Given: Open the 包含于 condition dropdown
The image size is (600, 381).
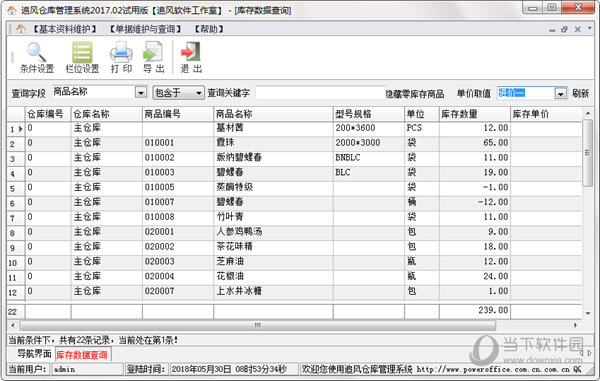Looking at the screenshot, I should (x=178, y=93).
